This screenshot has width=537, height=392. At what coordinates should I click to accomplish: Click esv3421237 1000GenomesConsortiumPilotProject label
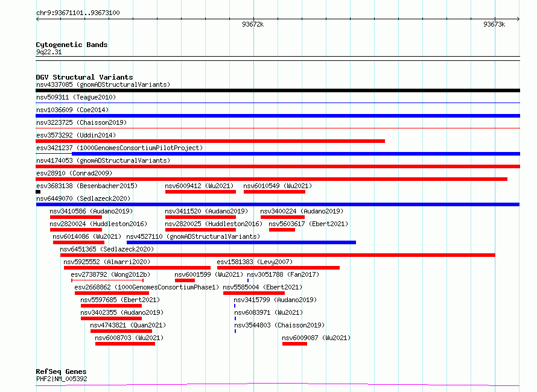tap(119, 148)
